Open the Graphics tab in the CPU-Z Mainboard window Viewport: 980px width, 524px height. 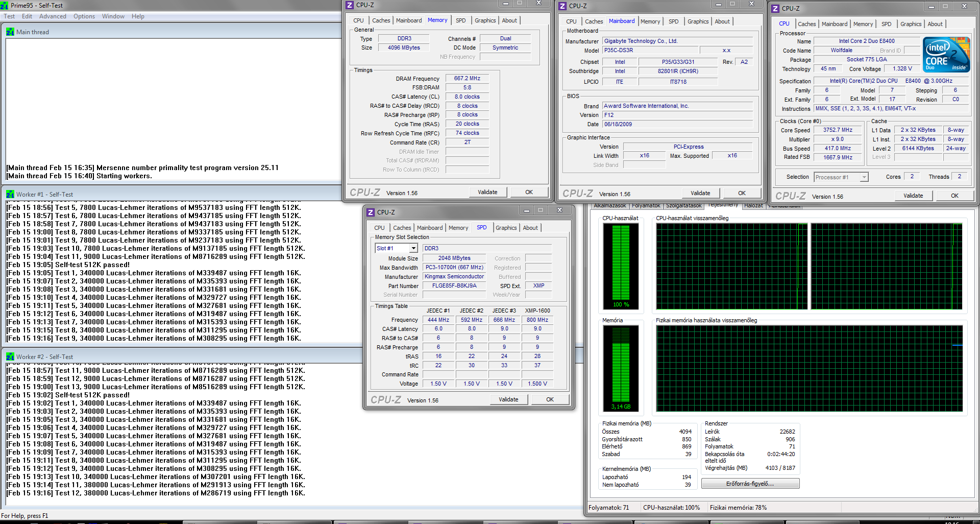tap(698, 21)
